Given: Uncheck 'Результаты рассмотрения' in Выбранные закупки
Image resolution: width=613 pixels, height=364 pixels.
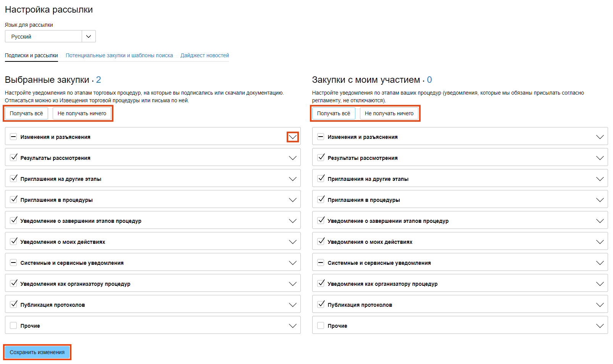Looking at the screenshot, I should (x=14, y=158).
